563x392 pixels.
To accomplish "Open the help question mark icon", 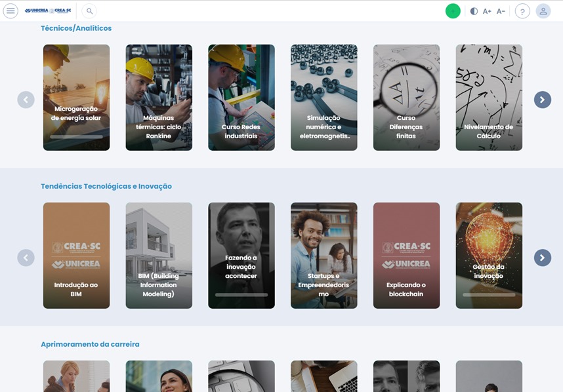I will click(522, 11).
